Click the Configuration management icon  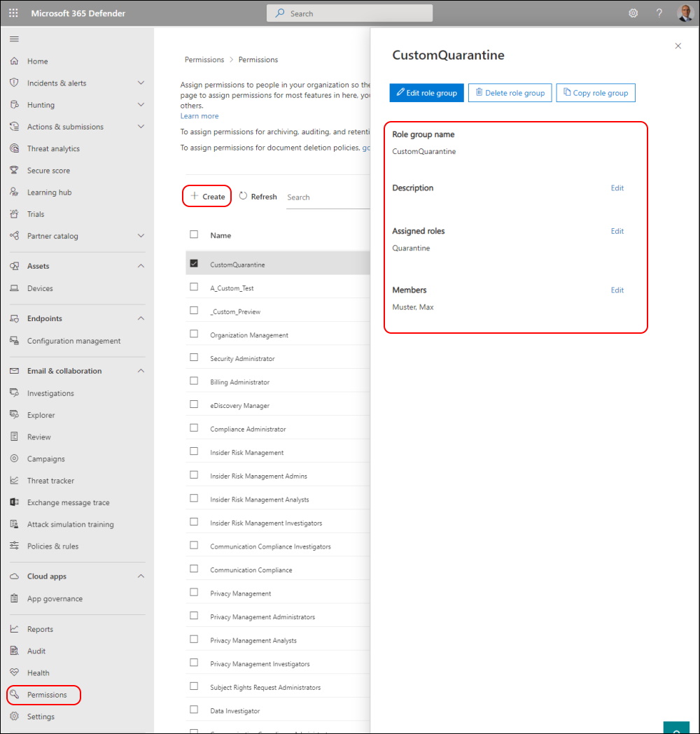click(x=15, y=340)
